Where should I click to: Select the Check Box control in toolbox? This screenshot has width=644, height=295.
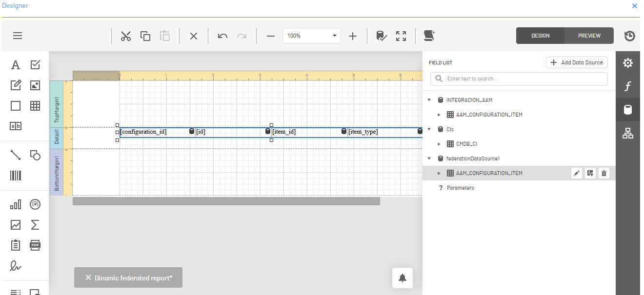[35, 65]
